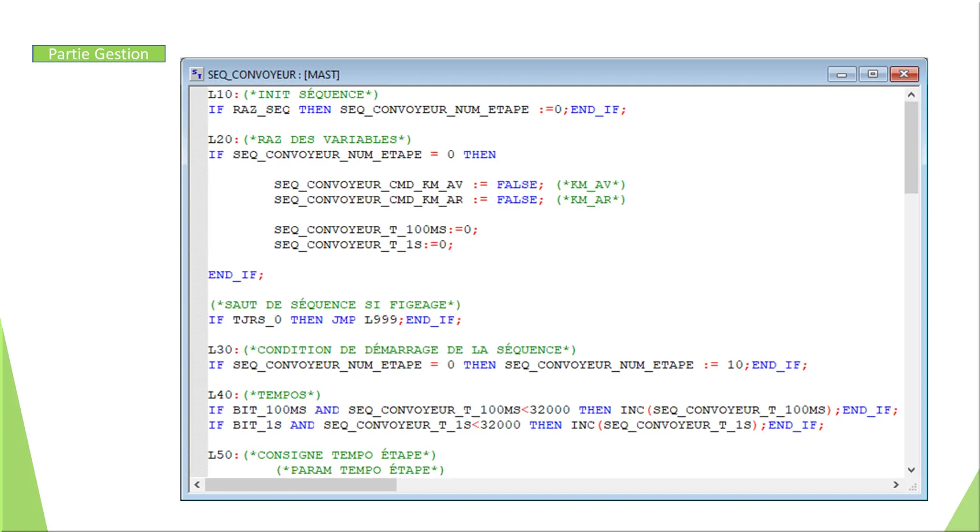The image size is (980, 532).
Task: Close the SEQ_CONVOYEUR [MAST] window
Action: [x=904, y=74]
